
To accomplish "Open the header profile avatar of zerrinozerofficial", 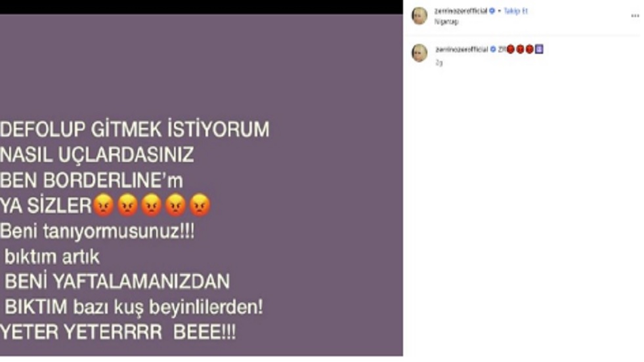I will coord(419,16).
